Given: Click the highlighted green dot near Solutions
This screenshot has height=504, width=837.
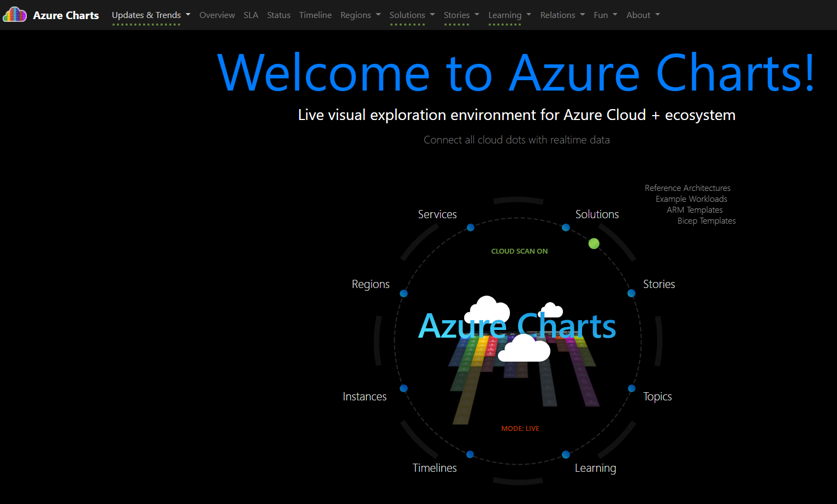Looking at the screenshot, I should [x=593, y=243].
